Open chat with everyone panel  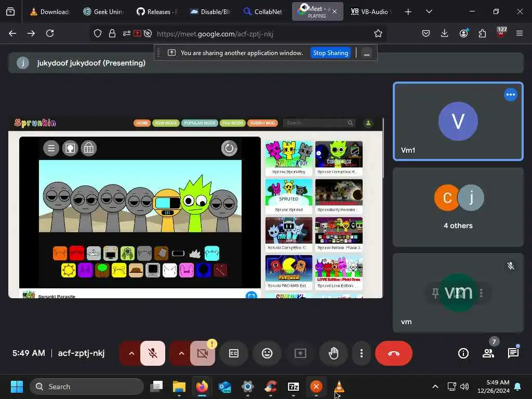[513, 353]
